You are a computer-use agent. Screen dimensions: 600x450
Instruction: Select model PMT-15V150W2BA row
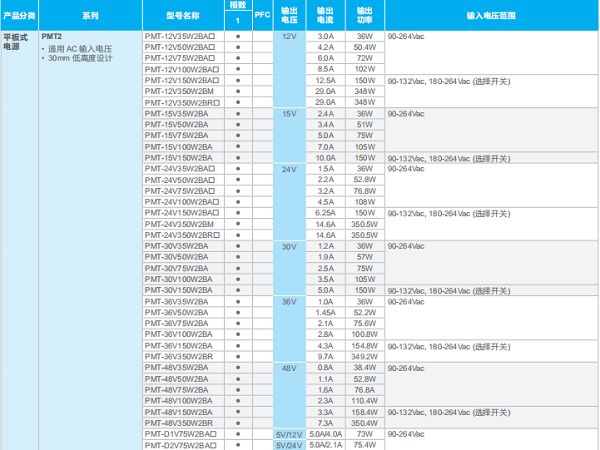(178, 158)
